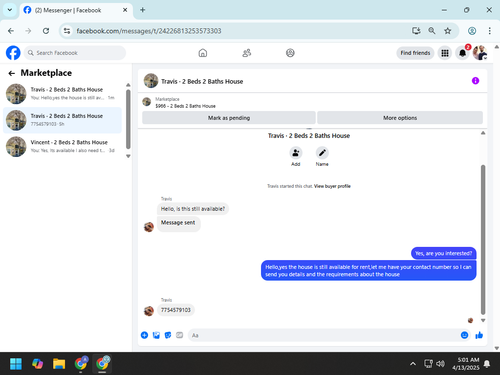Image resolution: width=500 pixels, height=375 pixels.
Task: Click More options button
Action: tap(400, 118)
